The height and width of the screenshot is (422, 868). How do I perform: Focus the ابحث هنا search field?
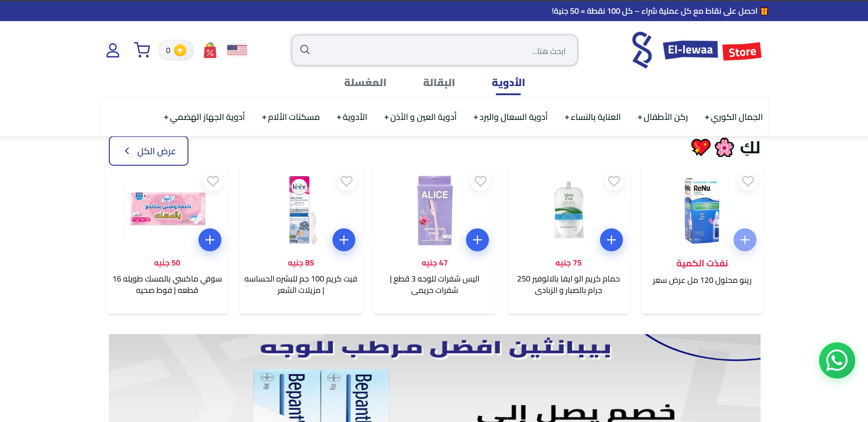click(x=434, y=50)
